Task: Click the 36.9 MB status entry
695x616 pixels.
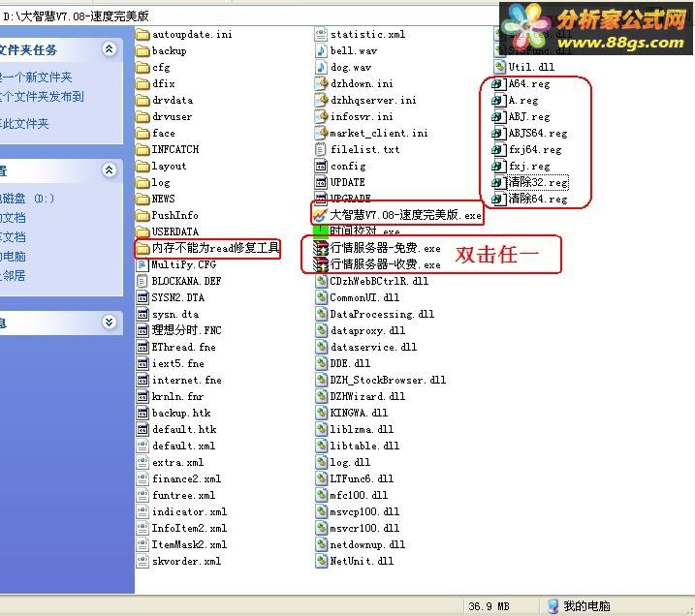Action: pos(489,606)
